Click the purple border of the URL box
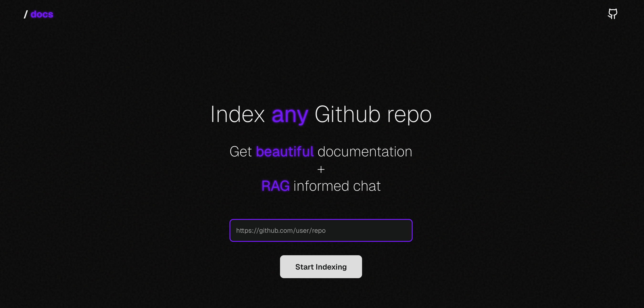Screen dimensions: 644x308 pos(321,220)
